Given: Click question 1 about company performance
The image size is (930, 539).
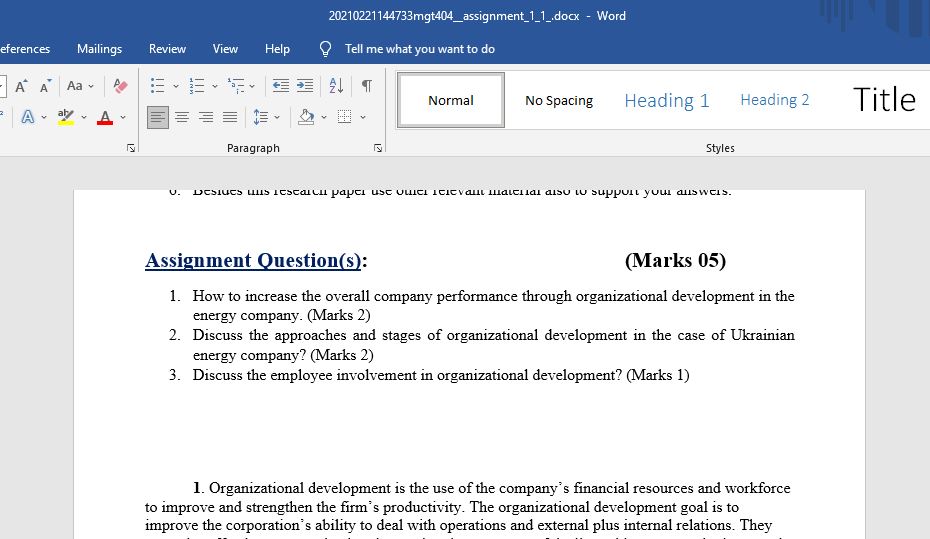Looking at the screenshot, I should pos(493,305).
